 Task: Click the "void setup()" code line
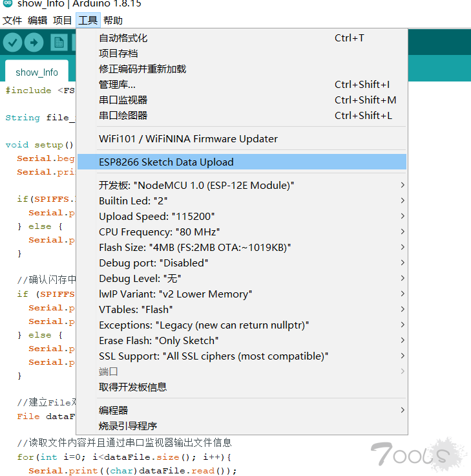(x=39, y=145)
